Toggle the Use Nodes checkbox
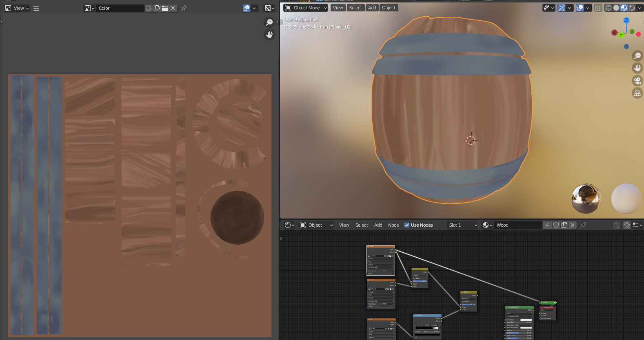This screenshot has height=340, width=644. [407, 225]
